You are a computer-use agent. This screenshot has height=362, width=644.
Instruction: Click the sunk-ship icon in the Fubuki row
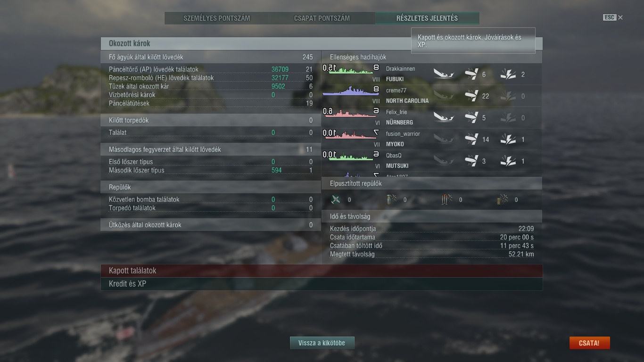click(444, 74)
